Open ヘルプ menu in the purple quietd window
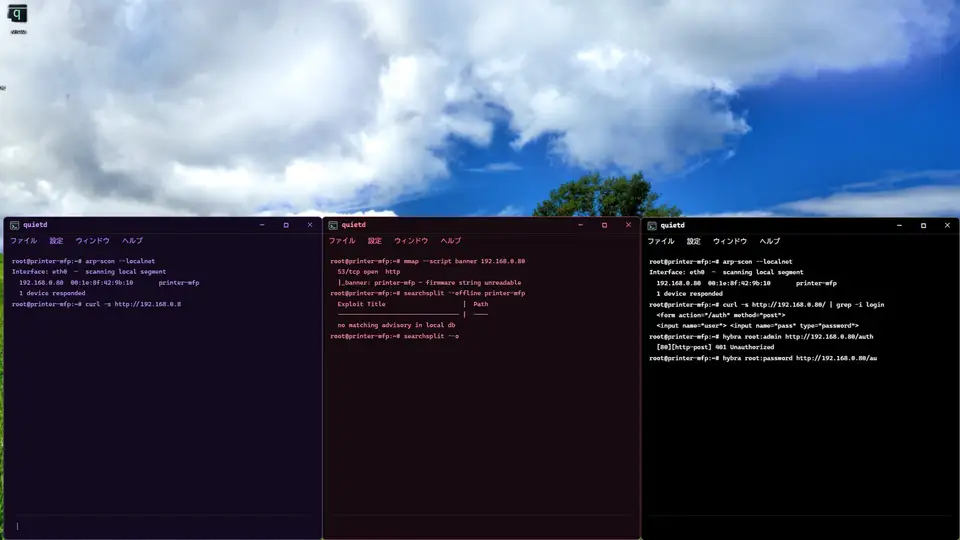 tap(132, 241)
